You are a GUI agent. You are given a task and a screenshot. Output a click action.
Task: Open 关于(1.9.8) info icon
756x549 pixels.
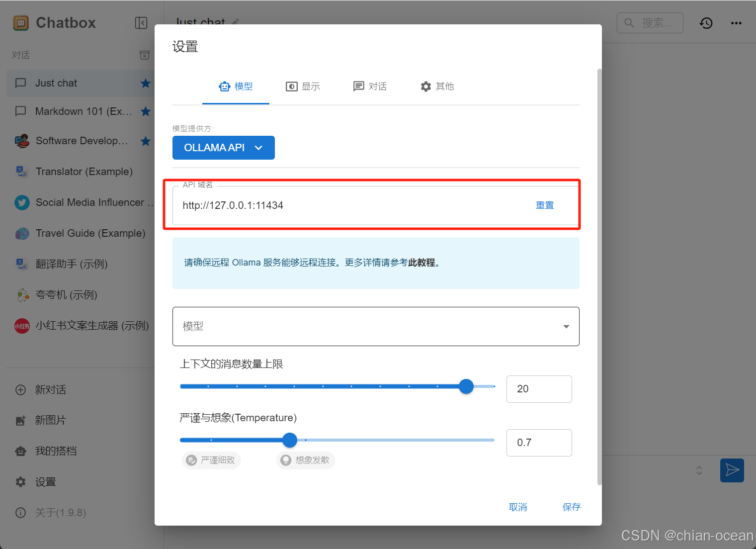point(20,513)
